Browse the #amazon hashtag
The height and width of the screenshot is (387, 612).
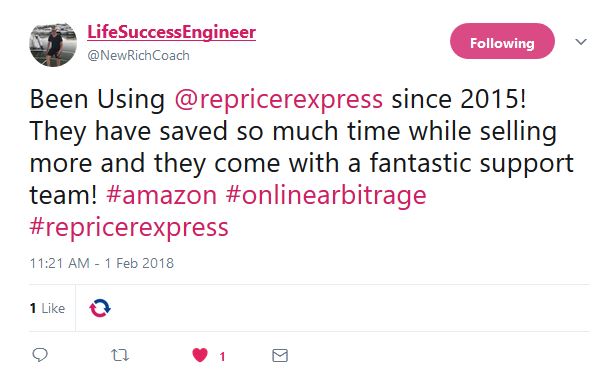161,195
